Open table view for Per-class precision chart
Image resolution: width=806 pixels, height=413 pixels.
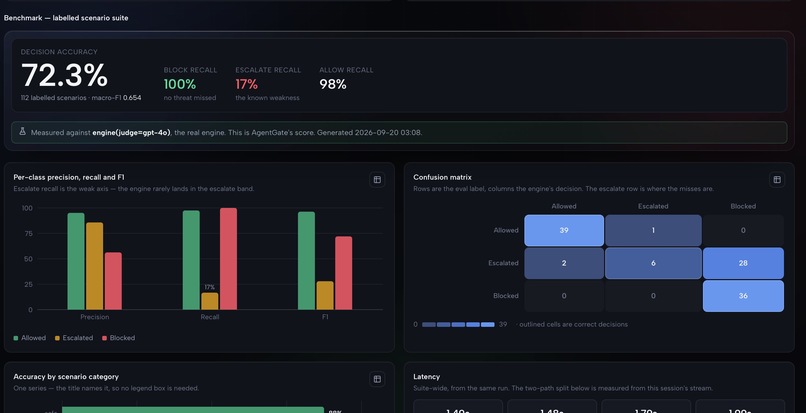377,179
